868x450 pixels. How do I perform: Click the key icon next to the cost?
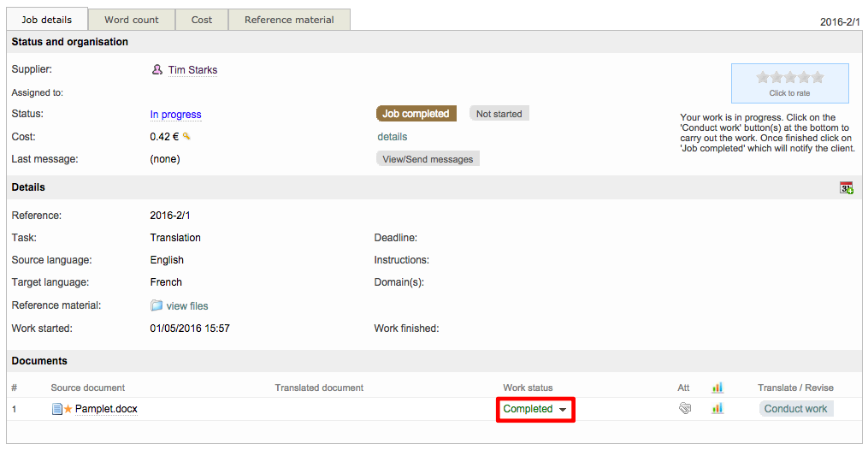[x=186, y=137]
